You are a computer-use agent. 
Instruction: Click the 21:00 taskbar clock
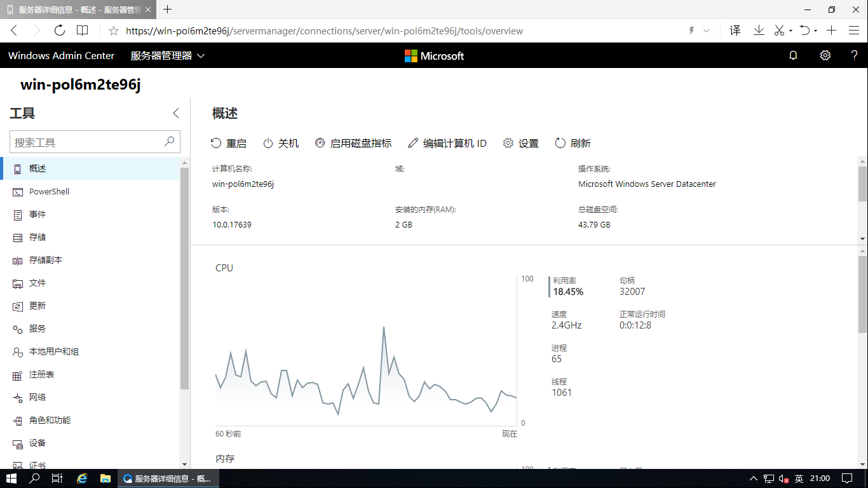(x=820, y=478)
